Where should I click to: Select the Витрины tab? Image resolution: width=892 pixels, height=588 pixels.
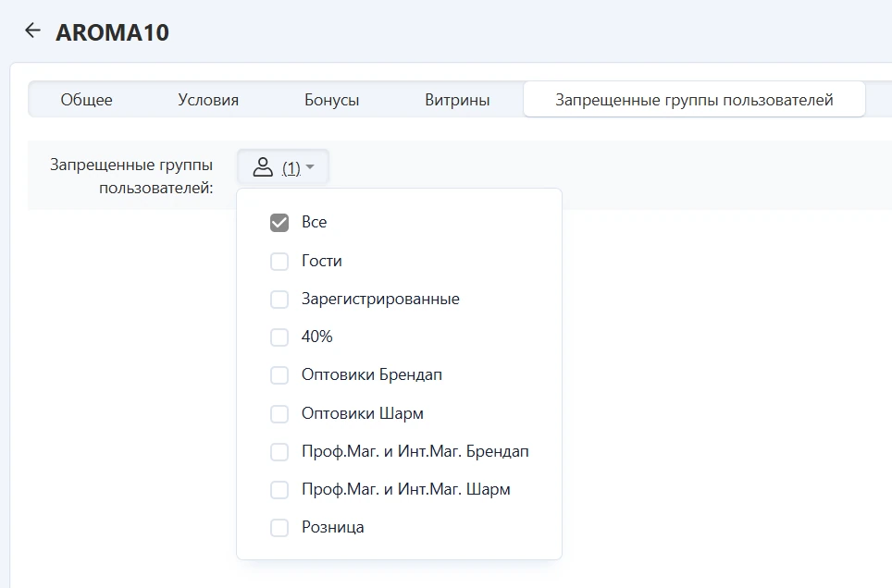pyautogui.click(x=457, y=100)
